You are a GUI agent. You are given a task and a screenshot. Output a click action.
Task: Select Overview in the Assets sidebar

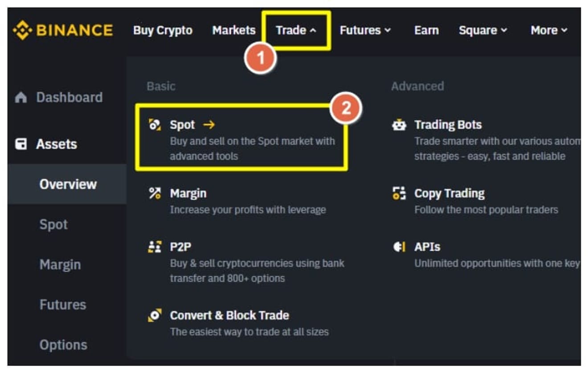click(68, 184)
